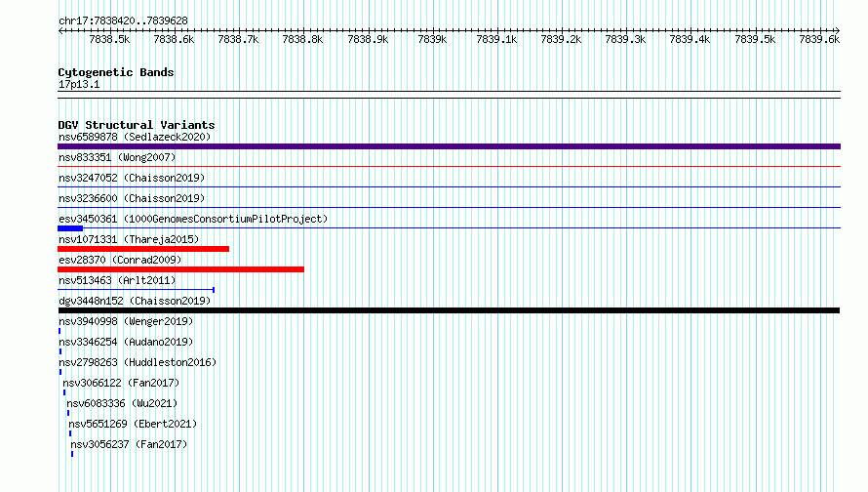The width and height of the screenshot is (868, 492).
Task: Click the small blue nsv3940998 marker
Action: coord(59,331)
